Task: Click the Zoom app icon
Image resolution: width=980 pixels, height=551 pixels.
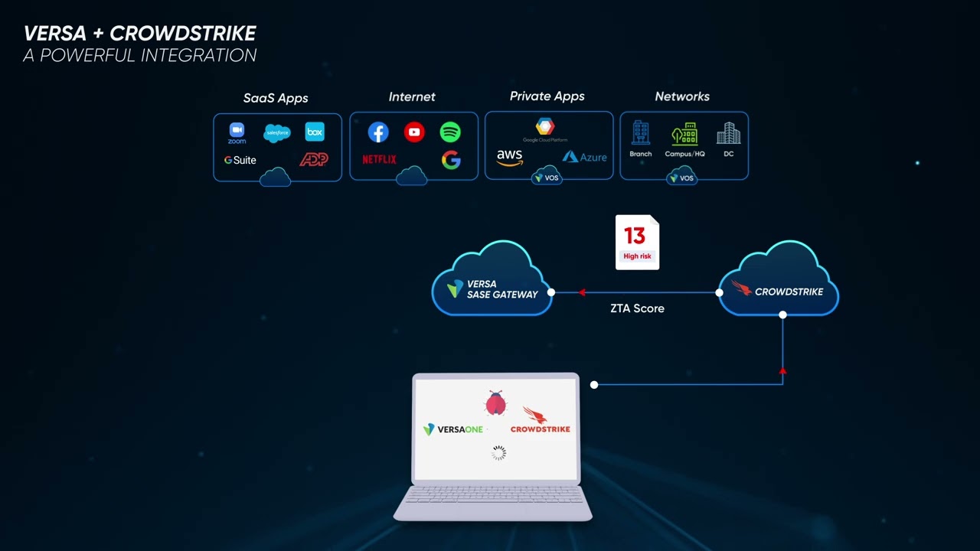Action: [237, 132]
